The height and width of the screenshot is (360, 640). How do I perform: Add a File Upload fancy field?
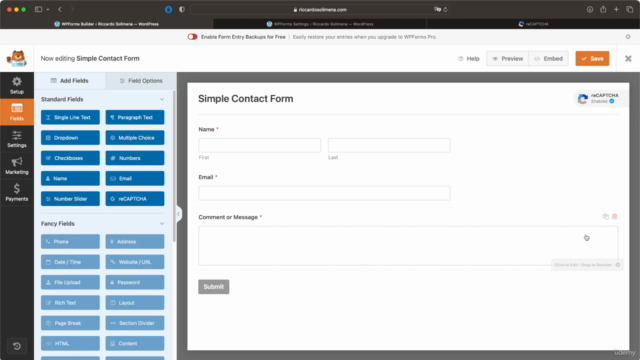tap(70, 282)
